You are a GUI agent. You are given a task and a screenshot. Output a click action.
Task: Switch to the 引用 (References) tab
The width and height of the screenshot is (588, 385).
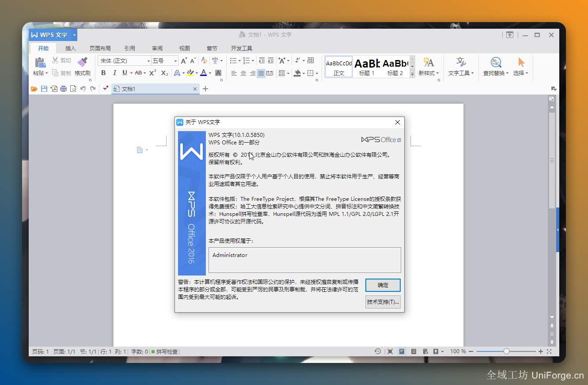[129, 48]
